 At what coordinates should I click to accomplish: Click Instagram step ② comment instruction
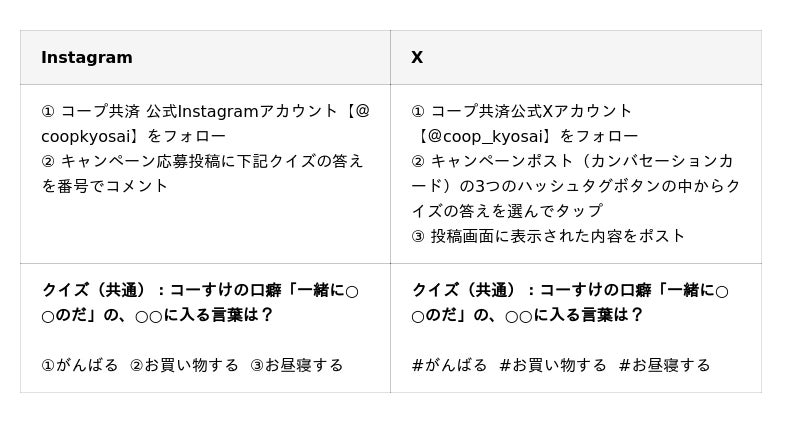click(x=202, y=173)
